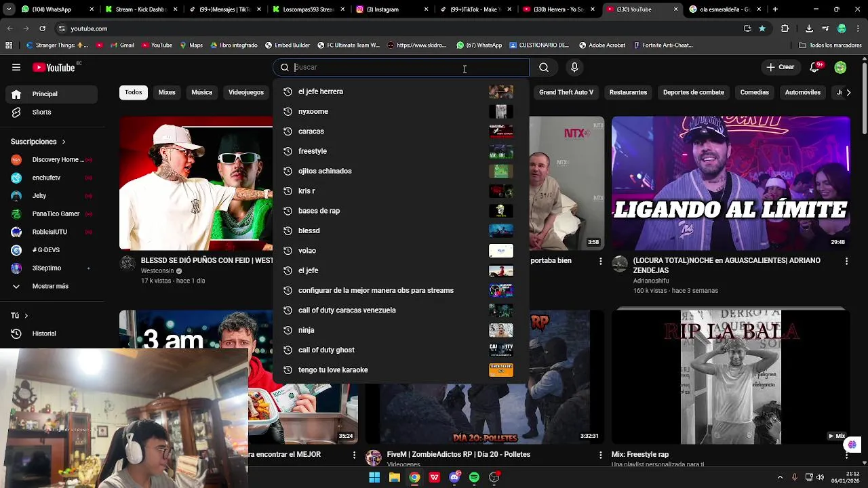Open the YouTube hamburger guide menu
The image size is (868, 488).
coord(16,67)
